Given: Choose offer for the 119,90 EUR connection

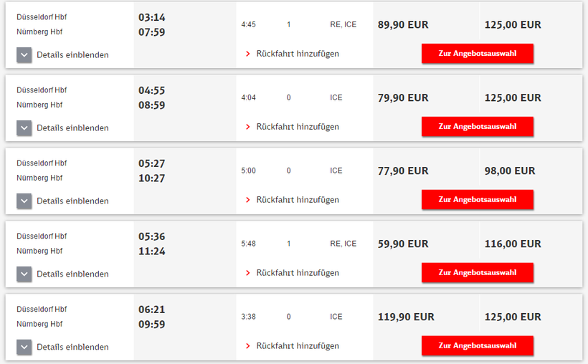Looking at the screenshot, I should 477,346.
